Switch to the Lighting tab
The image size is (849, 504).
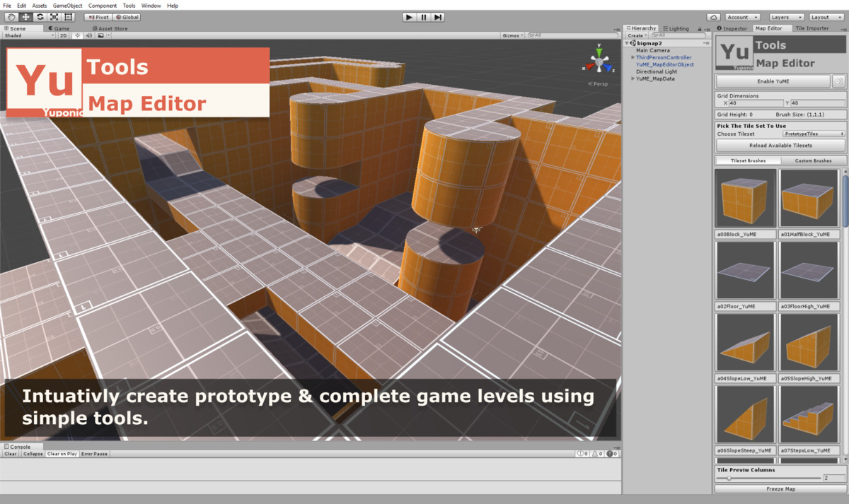click(x=676, y=28)
